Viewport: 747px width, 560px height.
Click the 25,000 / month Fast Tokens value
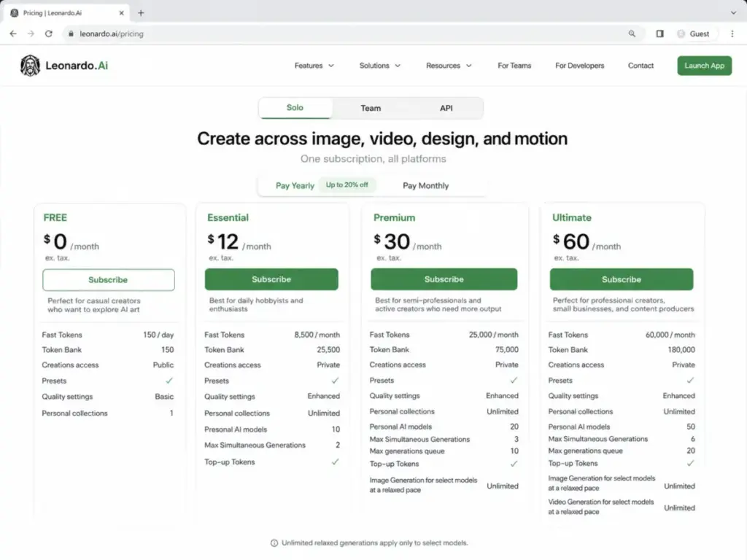coord(494,335)
